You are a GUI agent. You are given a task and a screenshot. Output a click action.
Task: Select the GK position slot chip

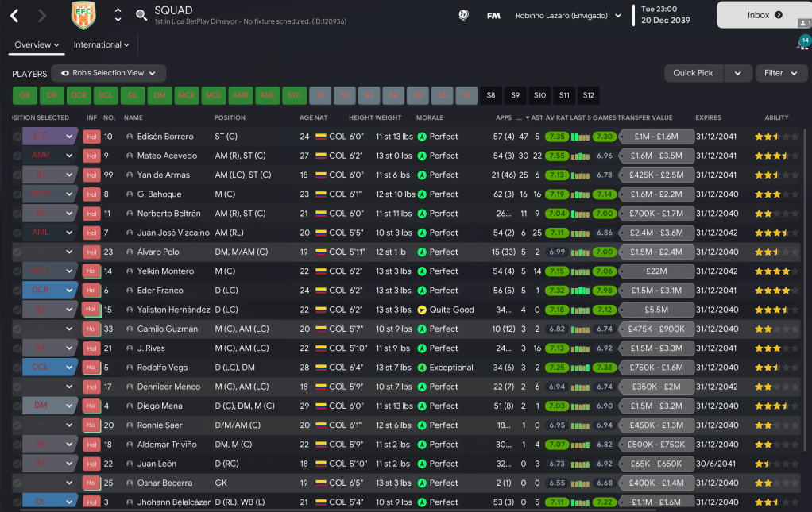click(25, 96)
